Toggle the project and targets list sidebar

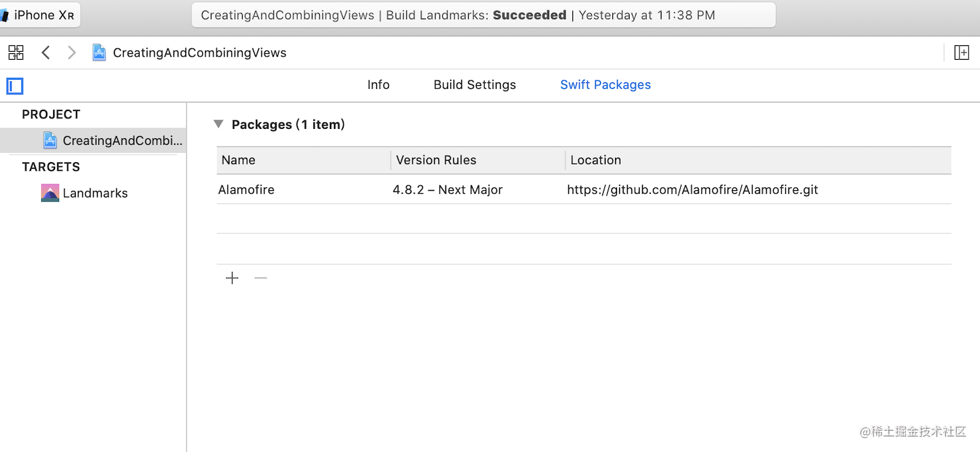pyautogui.click(x=15, y=86)
